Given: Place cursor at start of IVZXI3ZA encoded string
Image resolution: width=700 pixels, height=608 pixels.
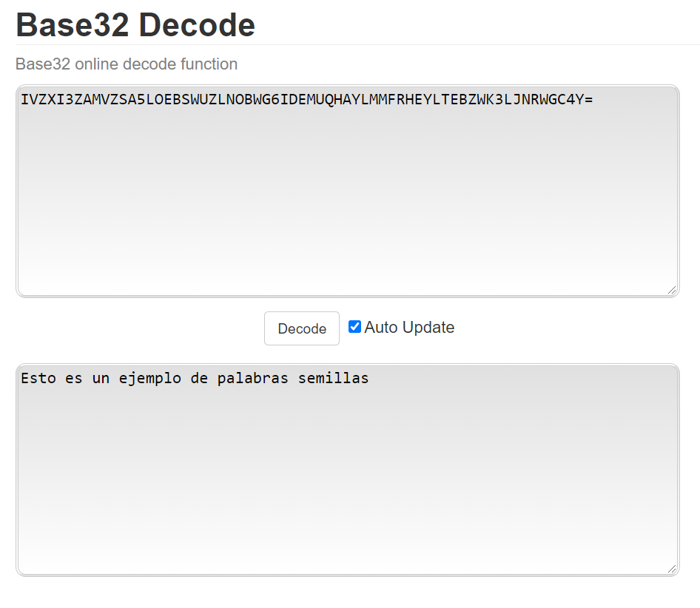Looking at the screenshot, I should (x=21, y=100).
